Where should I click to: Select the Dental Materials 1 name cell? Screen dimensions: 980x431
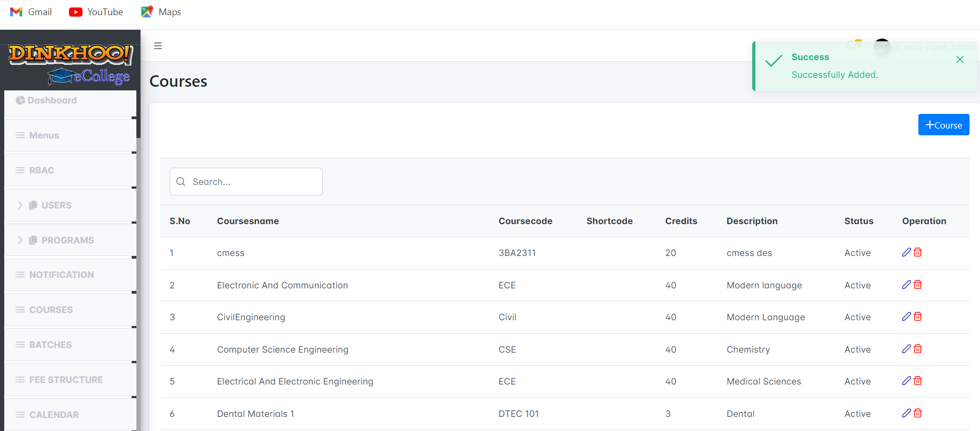click(x=255, y=414)
